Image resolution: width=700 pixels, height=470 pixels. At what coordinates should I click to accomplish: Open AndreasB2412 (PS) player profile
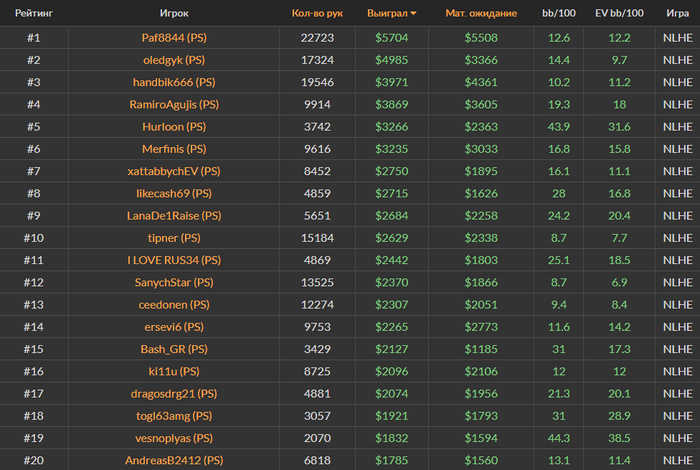point(174,460)
